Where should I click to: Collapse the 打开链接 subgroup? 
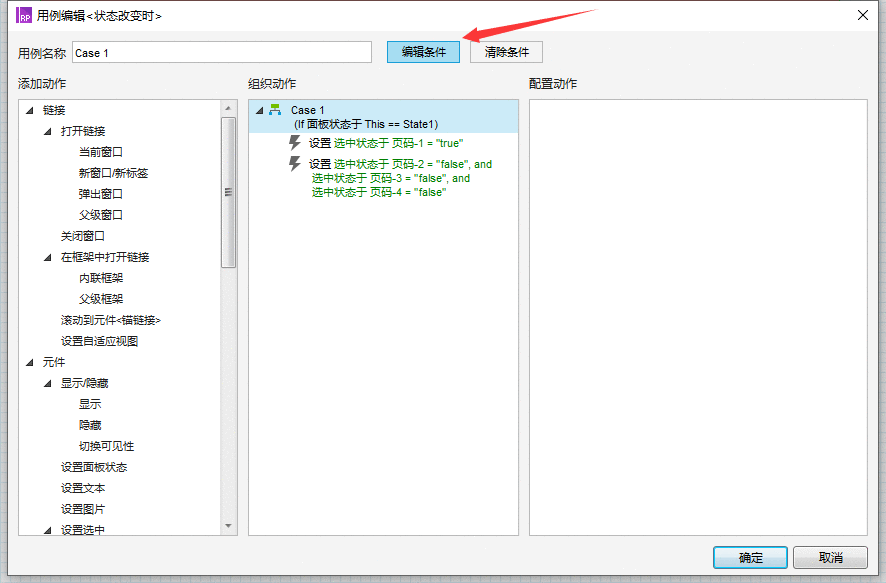click(48, 131)
